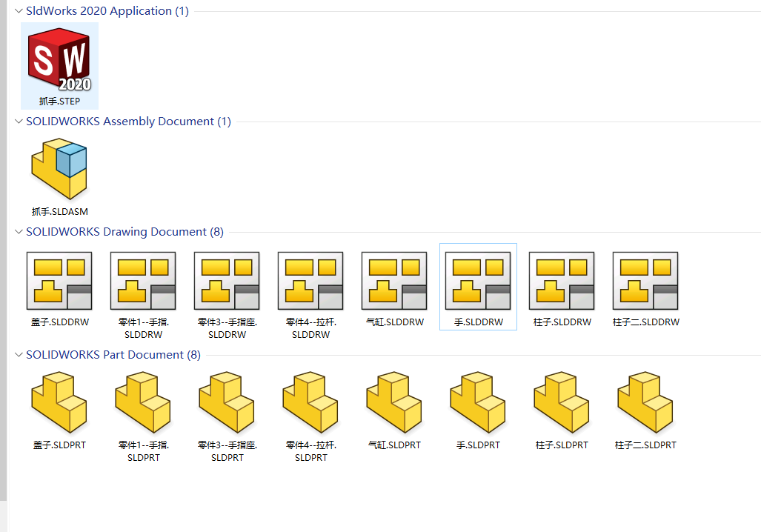The width and height of the screenshot is (761, 532).
Task: Click the 零件3--手指座.SLDPRT file name label
Action: (x=227, y=451)
